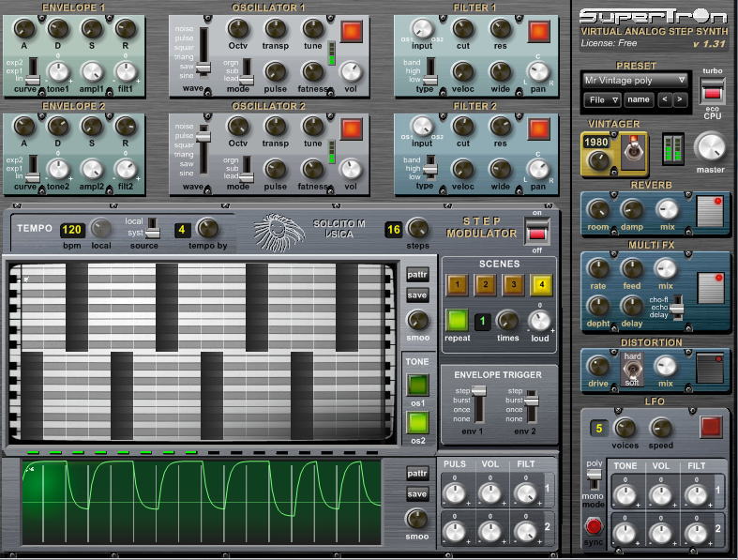Image resolution: width=738 pixels, height=560 pixels.
Task: Toggle the Distortion enable button
Action: point(710,368)
